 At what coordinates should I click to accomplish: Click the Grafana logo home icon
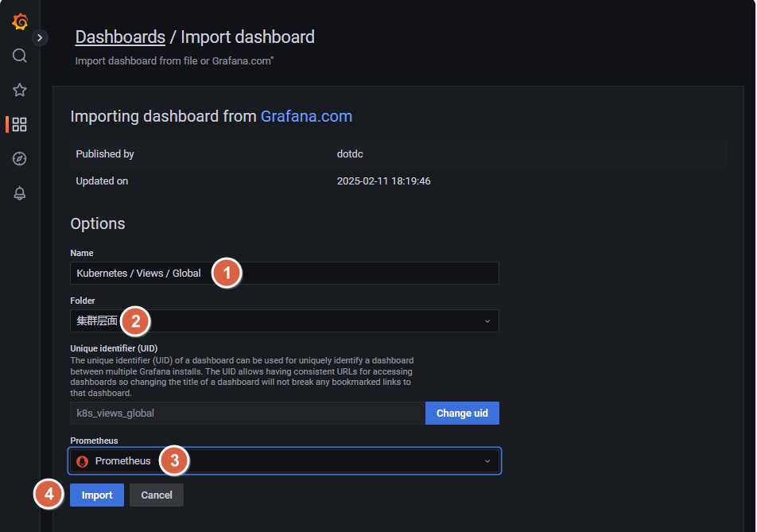pos(20,21)
